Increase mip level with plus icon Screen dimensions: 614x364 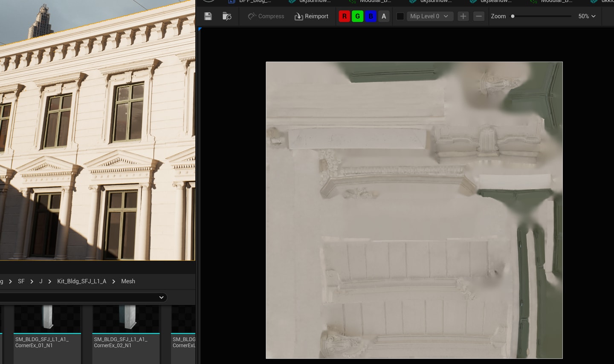(463, 16)
